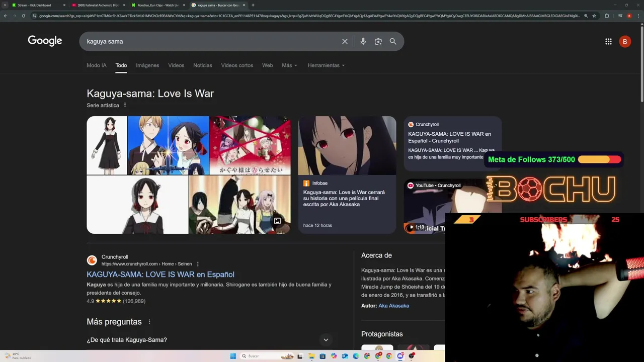Open the Google account B avatar
The height and width of the screenshot is (362, 644).
(625, 42)
